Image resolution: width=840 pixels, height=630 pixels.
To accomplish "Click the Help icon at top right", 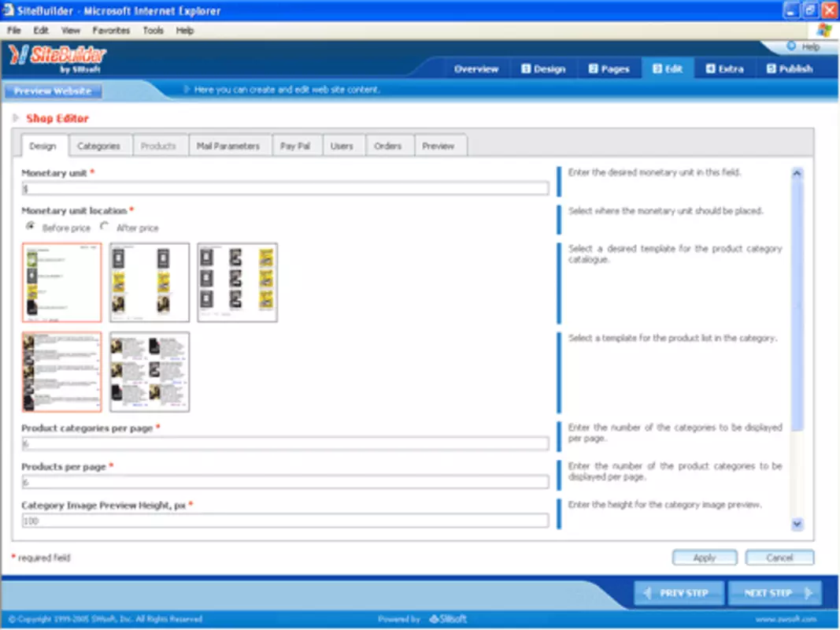I will (x=791, y=46).
